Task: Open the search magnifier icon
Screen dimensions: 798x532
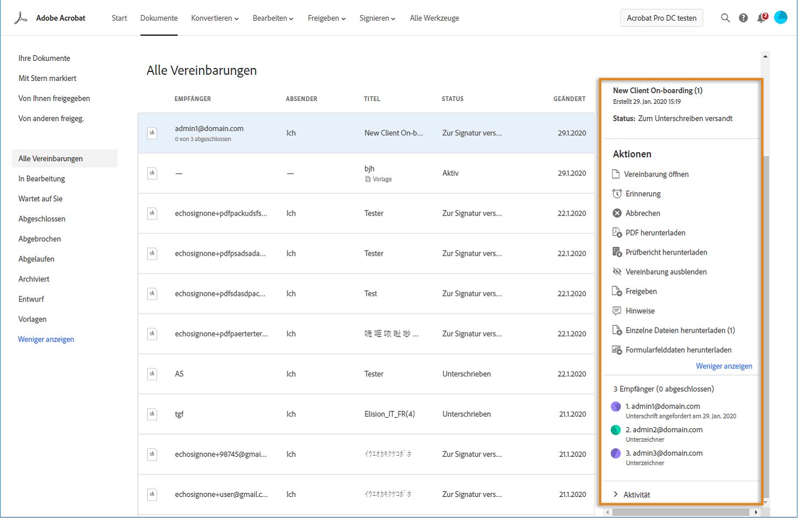Action: (725, 18)
